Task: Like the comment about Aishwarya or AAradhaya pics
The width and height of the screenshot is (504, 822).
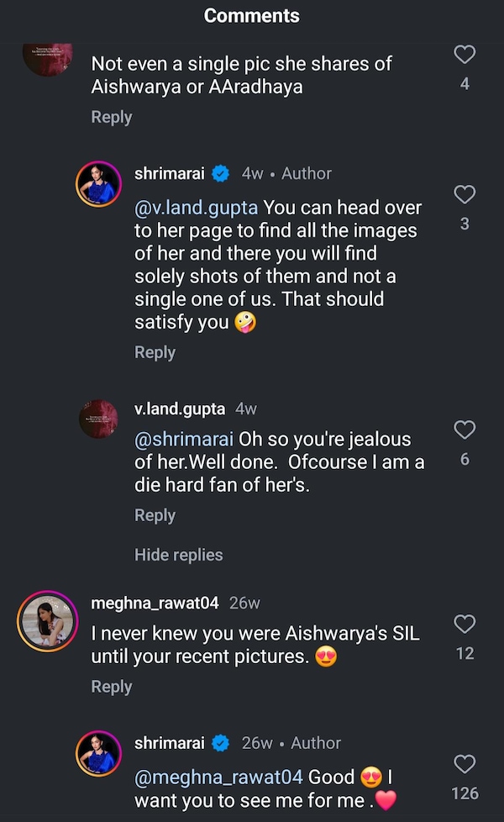Action: click(x=465, y=55)
